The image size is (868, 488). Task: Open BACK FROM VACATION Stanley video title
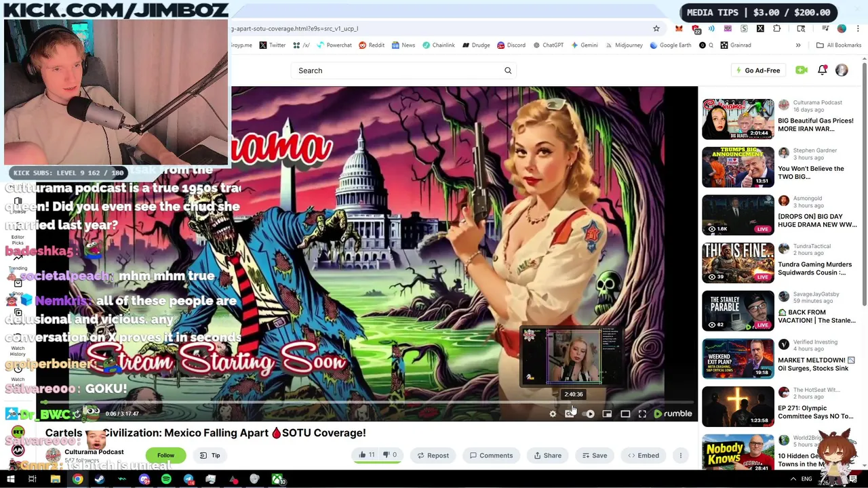click(816, 317)
